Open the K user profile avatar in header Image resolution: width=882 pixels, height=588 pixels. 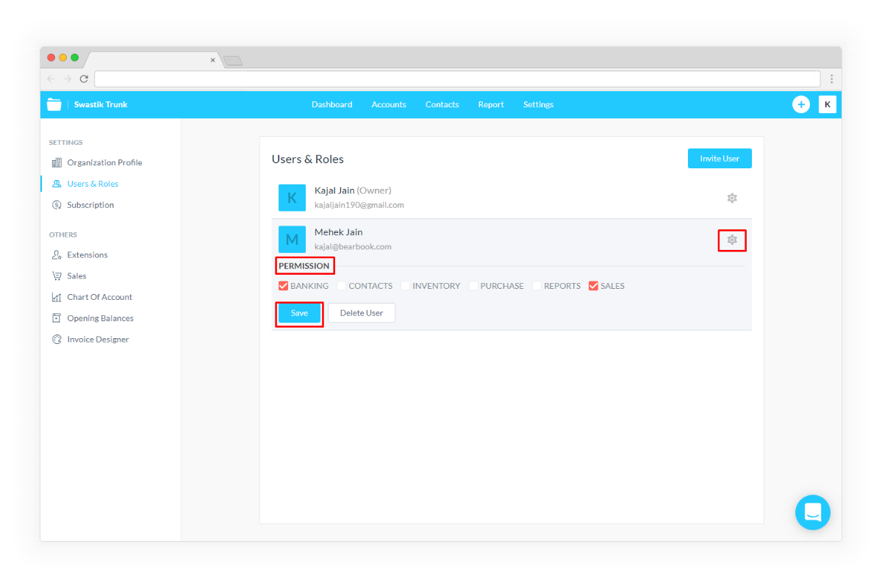coord(828,104)
